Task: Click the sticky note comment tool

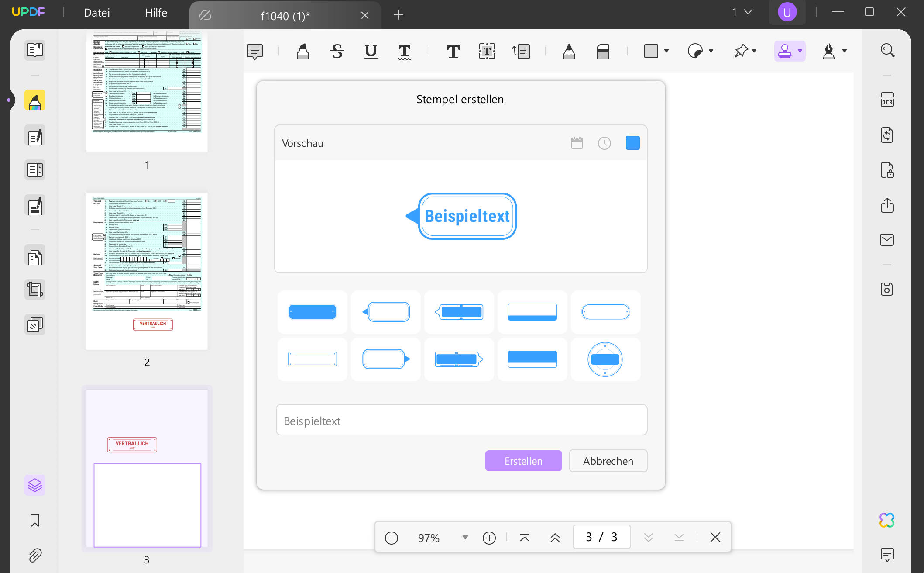Action: (x=255, y=51)
